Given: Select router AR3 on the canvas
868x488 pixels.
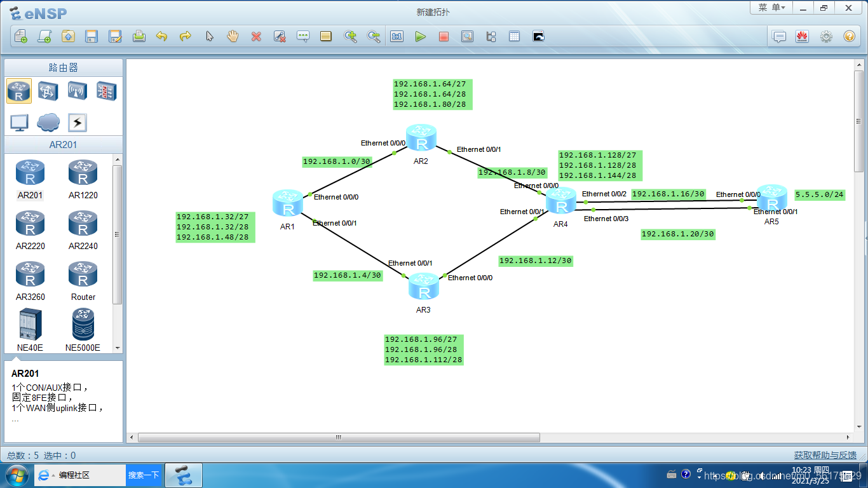Looking at the screenshot, I should pyautogui.click(x=424, y=287).
